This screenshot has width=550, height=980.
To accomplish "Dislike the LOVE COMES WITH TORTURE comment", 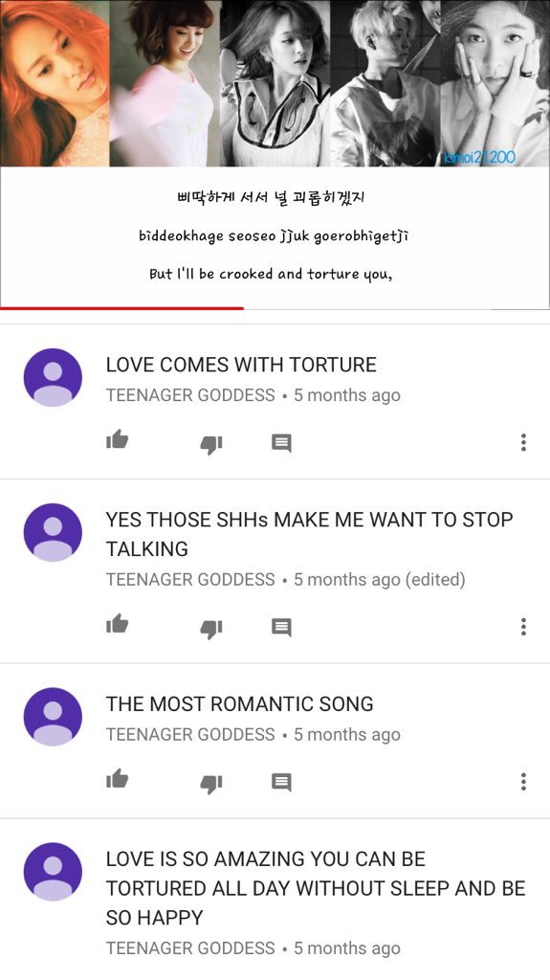I will (x=211, y=444).
